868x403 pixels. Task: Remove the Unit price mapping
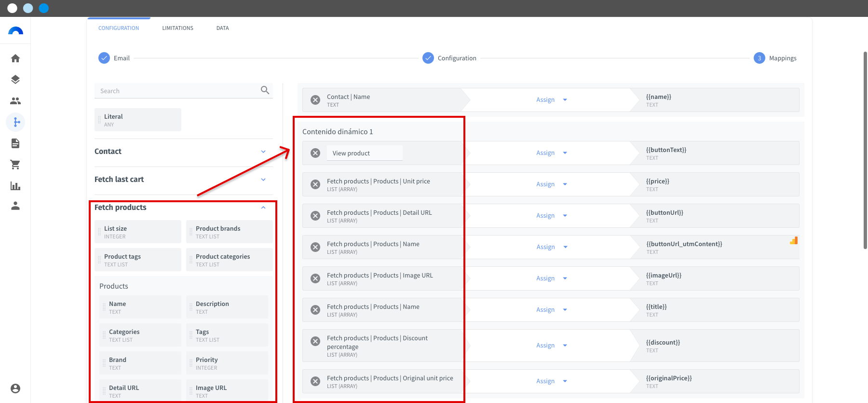[315, 184]
